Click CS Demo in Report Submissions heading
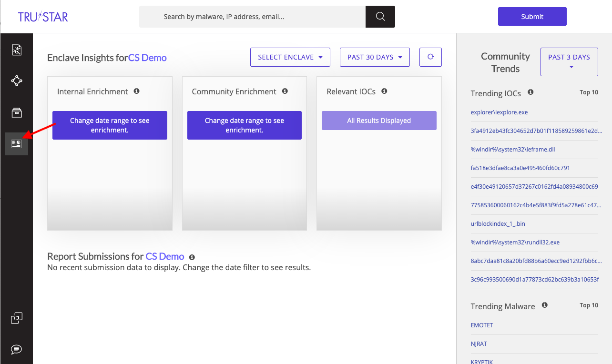This screenshot has height=364, width=612. [165, 256]
